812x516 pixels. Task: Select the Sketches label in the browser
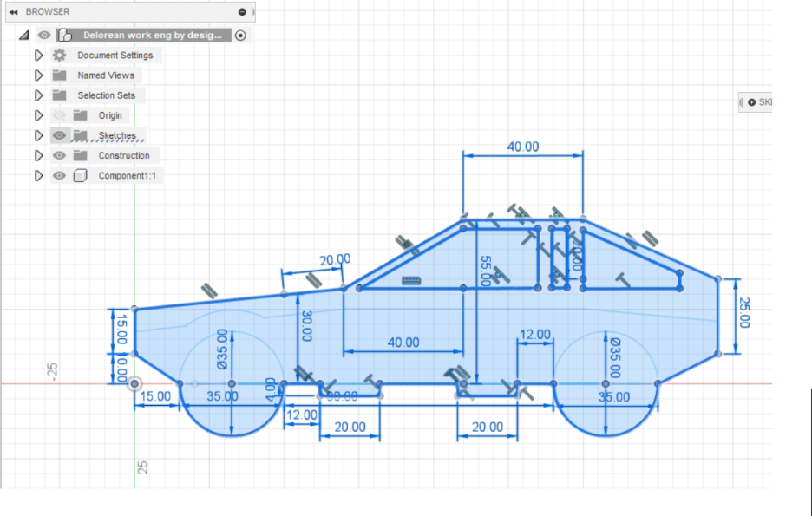click(x=117, y=135)
